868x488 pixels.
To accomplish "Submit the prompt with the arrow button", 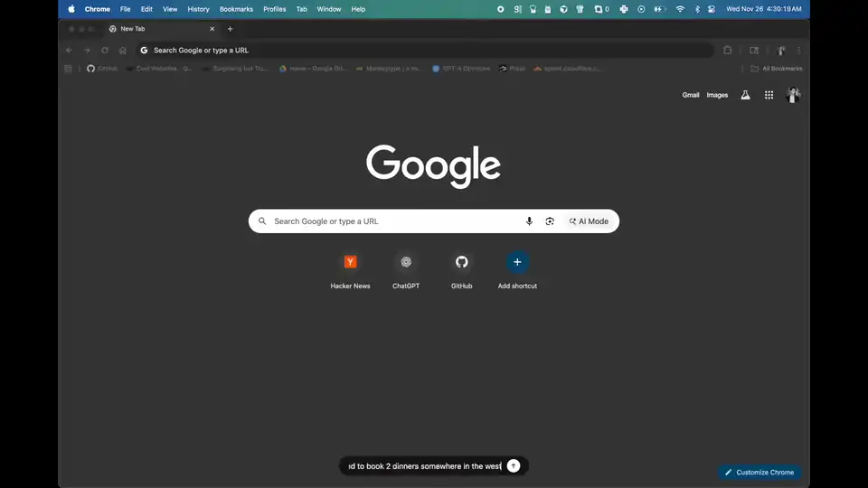I will (x=514, y=466).
